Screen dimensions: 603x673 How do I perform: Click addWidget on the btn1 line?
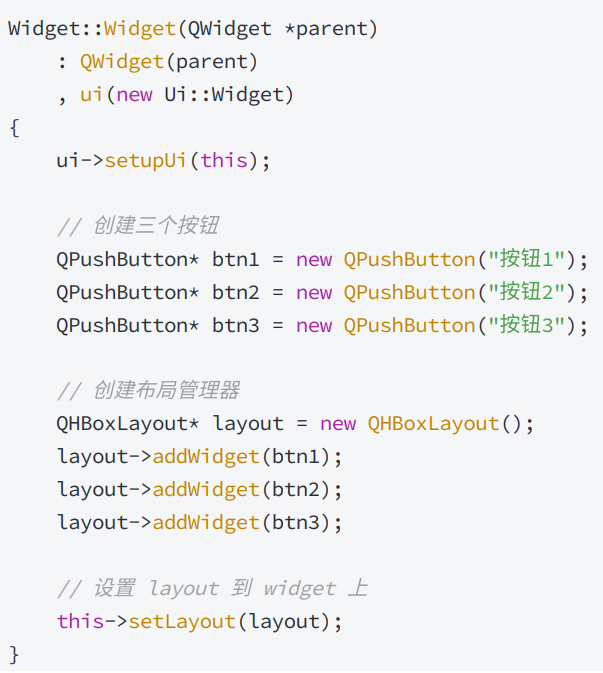(x=206, y=457)
